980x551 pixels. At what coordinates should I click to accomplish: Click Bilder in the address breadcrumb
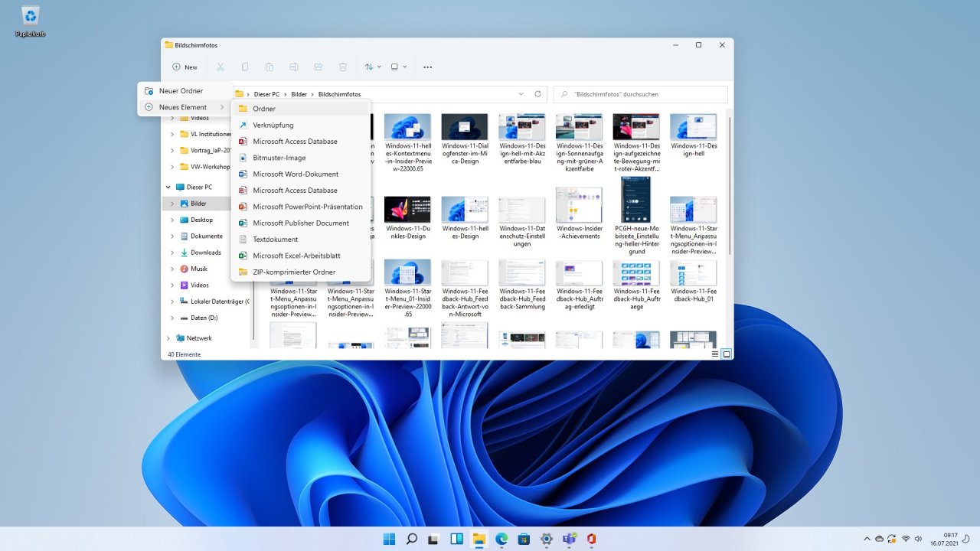point(299,94)
